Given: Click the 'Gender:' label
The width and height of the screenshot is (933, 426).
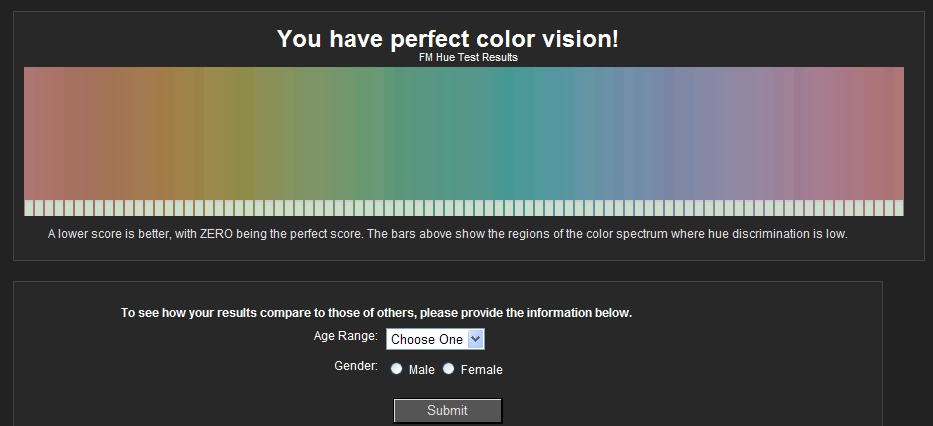Looking at the screenshot, I should [x=356, y=365].
